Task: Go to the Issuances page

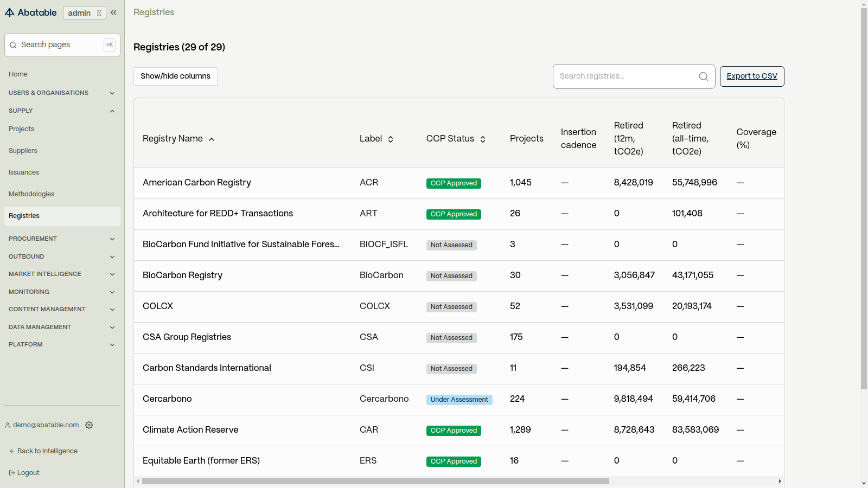Action: tap(24, 172)
